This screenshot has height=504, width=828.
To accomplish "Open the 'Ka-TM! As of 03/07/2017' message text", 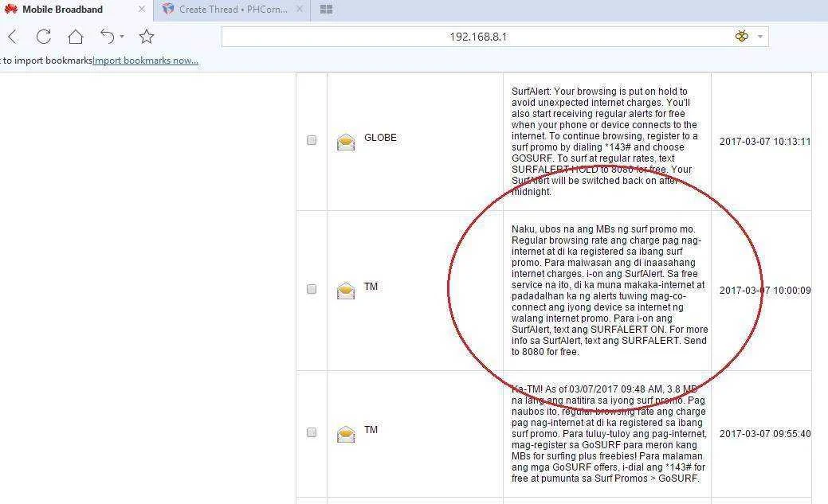I will point(609,434).
